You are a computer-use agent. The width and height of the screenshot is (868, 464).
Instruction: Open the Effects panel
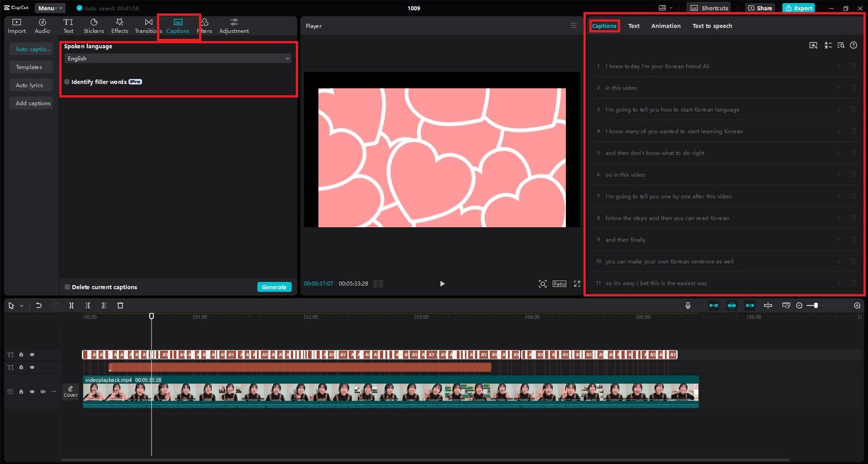point(119,25)
